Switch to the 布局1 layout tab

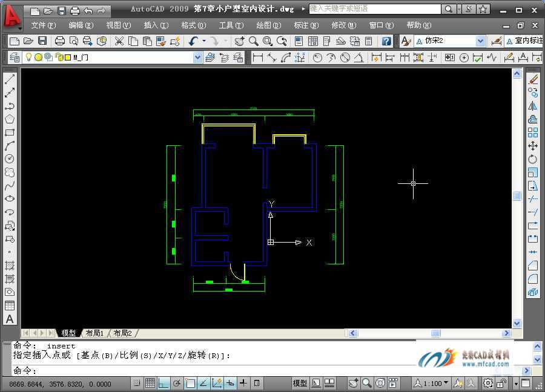coord(94,333)
